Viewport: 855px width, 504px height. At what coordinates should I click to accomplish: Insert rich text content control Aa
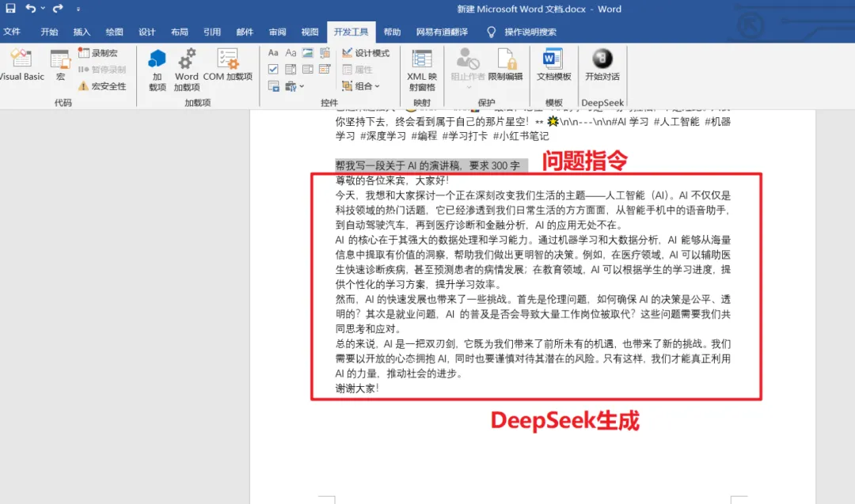273,53
